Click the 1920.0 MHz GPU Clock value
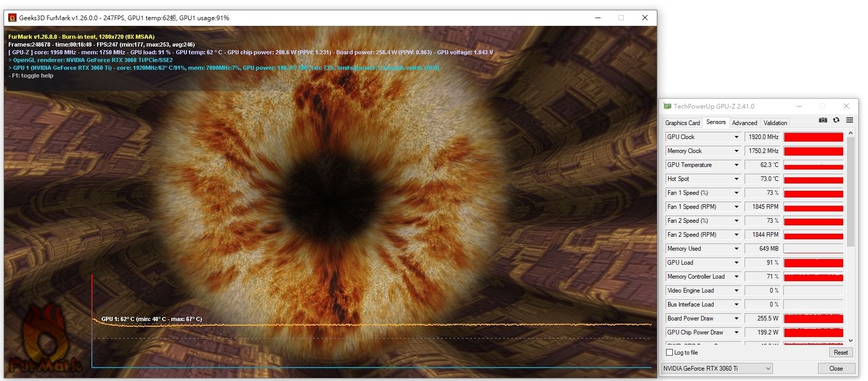 pyautogui.click(x=763, y=137)
